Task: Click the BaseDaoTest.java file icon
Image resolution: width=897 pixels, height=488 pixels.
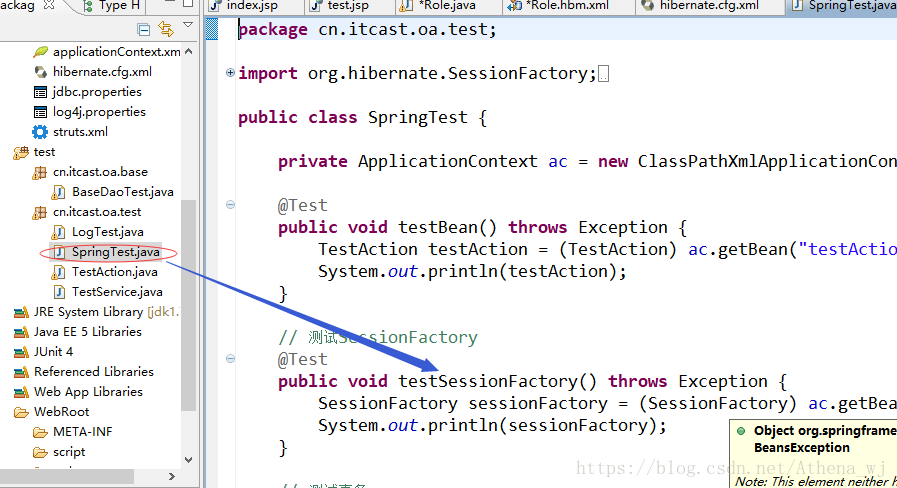Action: 58,192
